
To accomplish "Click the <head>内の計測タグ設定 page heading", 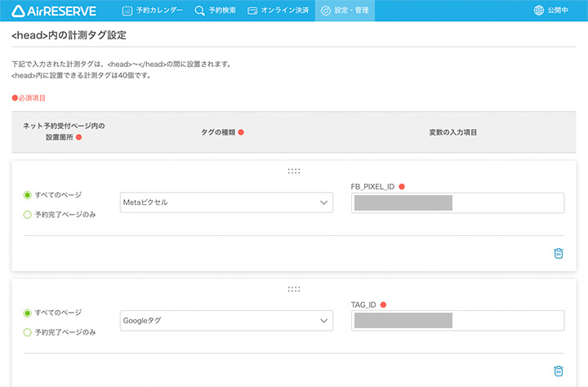I will [69, 35].
